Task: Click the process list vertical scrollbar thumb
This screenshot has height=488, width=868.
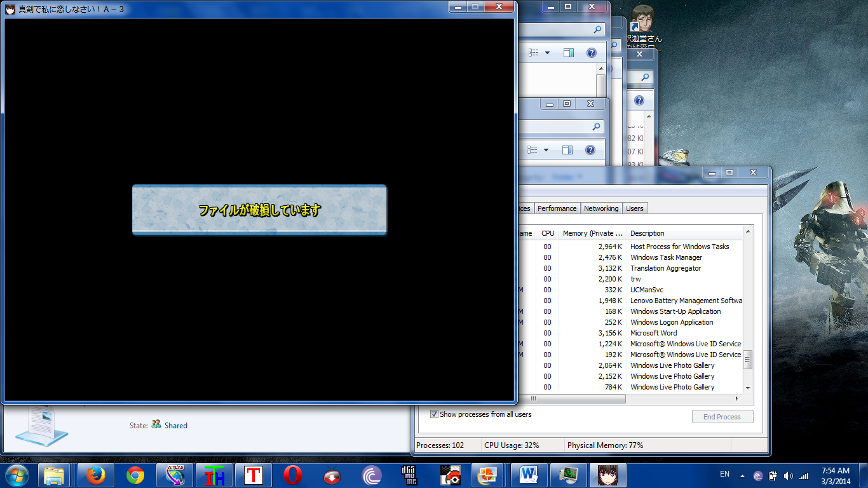Action: coord(747,359)
